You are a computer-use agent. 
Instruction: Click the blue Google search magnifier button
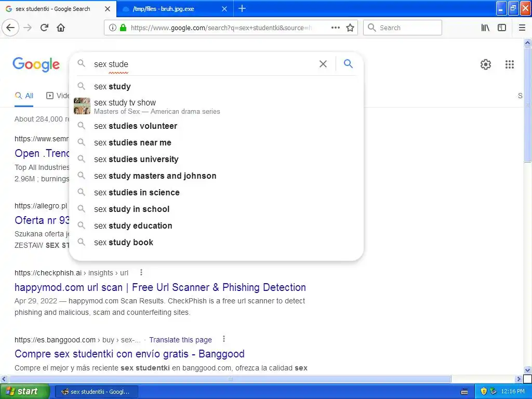click(348, 63)
